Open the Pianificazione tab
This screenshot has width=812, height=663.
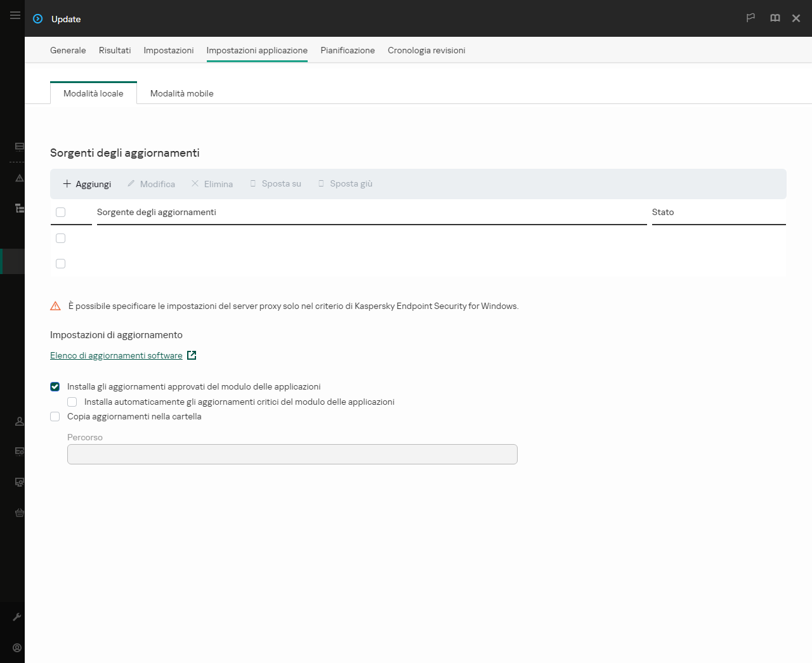click(x=348, y=50)
